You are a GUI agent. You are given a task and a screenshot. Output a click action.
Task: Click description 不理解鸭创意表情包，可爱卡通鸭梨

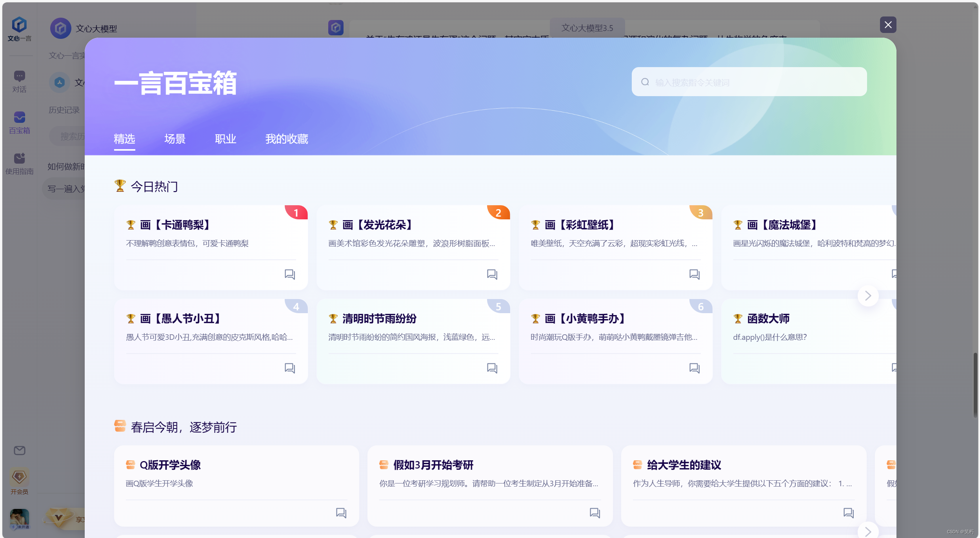tap(187, 243)
